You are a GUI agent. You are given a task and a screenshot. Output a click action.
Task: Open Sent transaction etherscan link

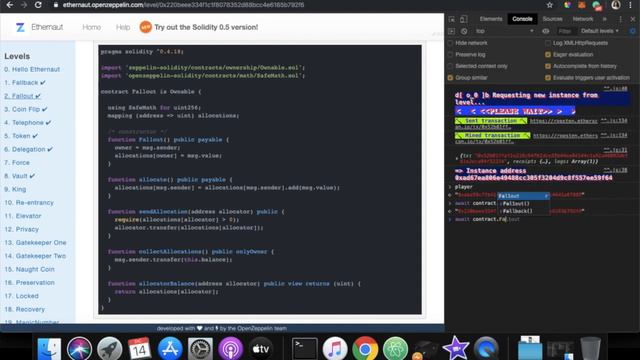pyautogui.click(x=564, y=121)
